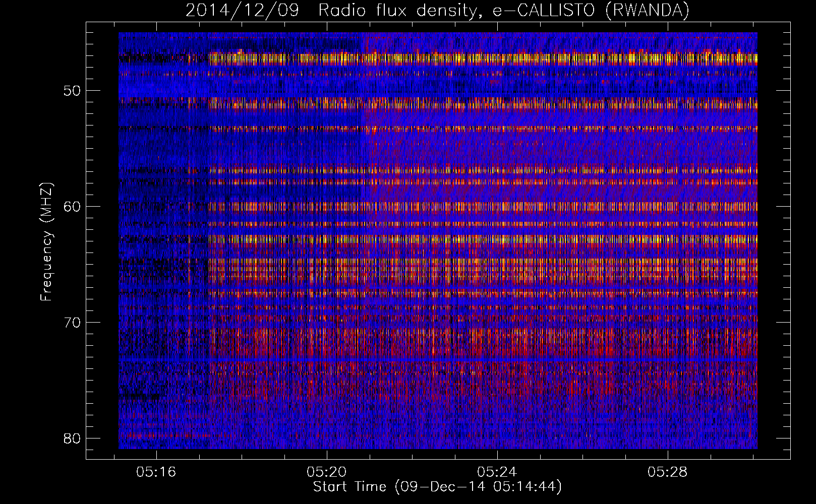The width and height of the screenshot is (816, 504).
Task: Click the 05:28 time tick label
Action: pos(668,472)
